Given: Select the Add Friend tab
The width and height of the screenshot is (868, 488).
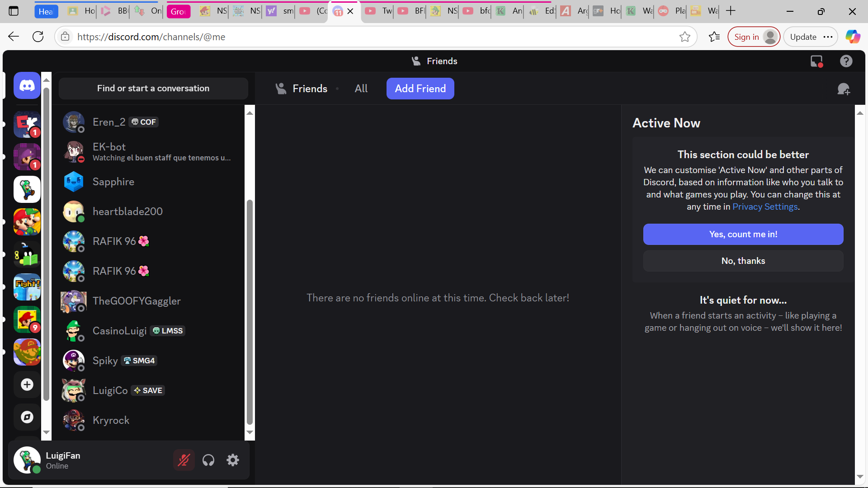Looking at the screenshot, I should 420,89.
